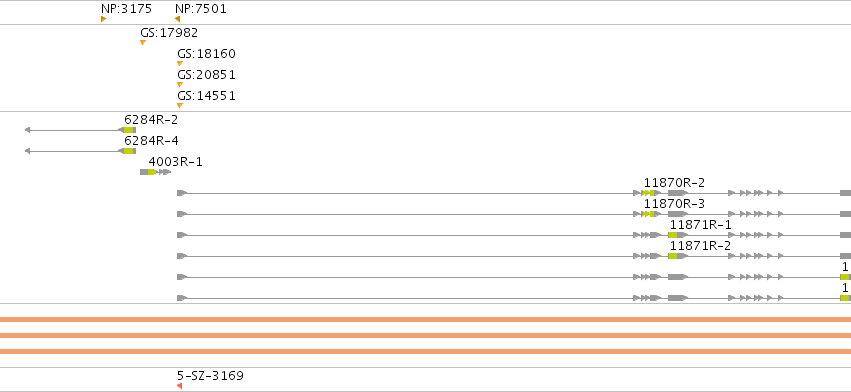Click the GS:14551 triangle marker

pyautogui.click(x=180, y=106)
